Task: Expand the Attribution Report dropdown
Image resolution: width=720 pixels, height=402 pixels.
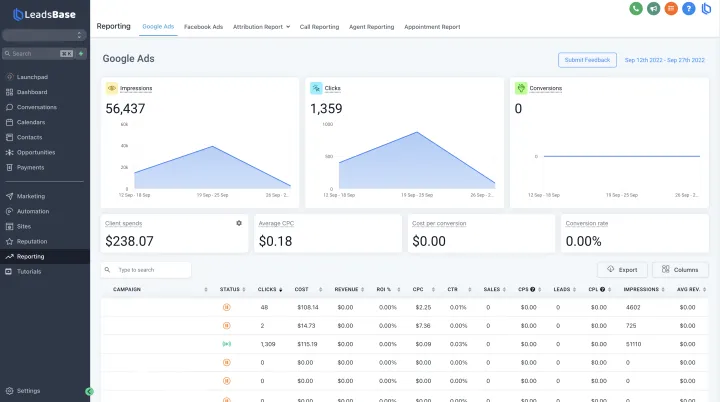Action: pos(261,27)
